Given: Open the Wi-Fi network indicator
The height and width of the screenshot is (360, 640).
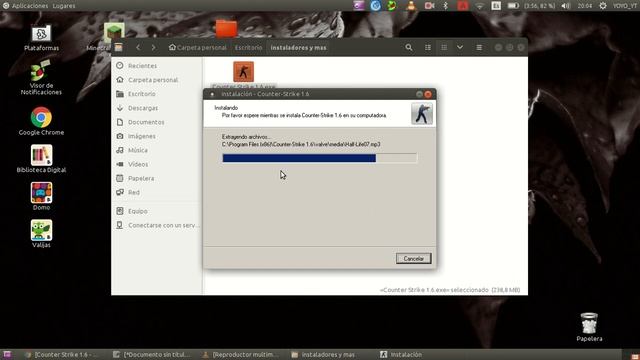Looking at the screenshot, I should coord(480,5).
